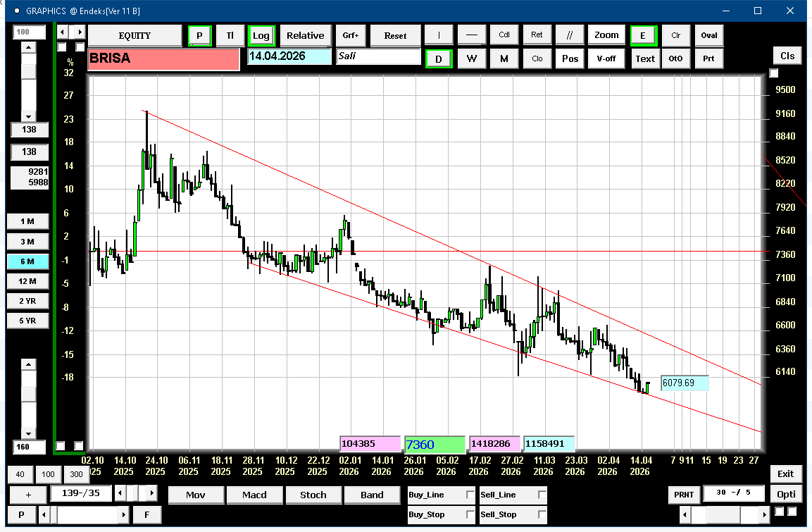
Task: Check the Buy_Stop checkbox
Action: point(470,514)
